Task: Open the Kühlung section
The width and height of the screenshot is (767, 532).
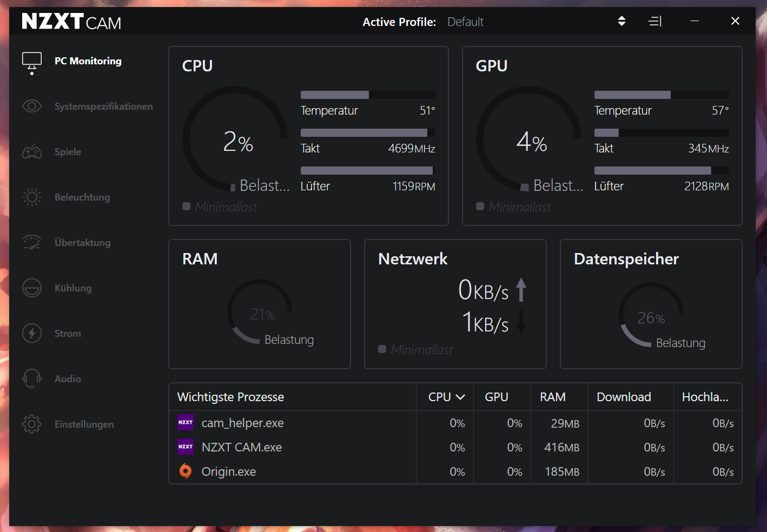Action: pos(73,288)
